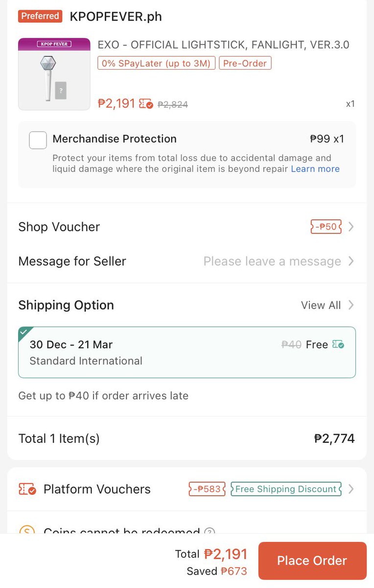The image size is (374, 588).
Task: Tap the -₱50 shop voucher tag
Action: pos(326,227)
